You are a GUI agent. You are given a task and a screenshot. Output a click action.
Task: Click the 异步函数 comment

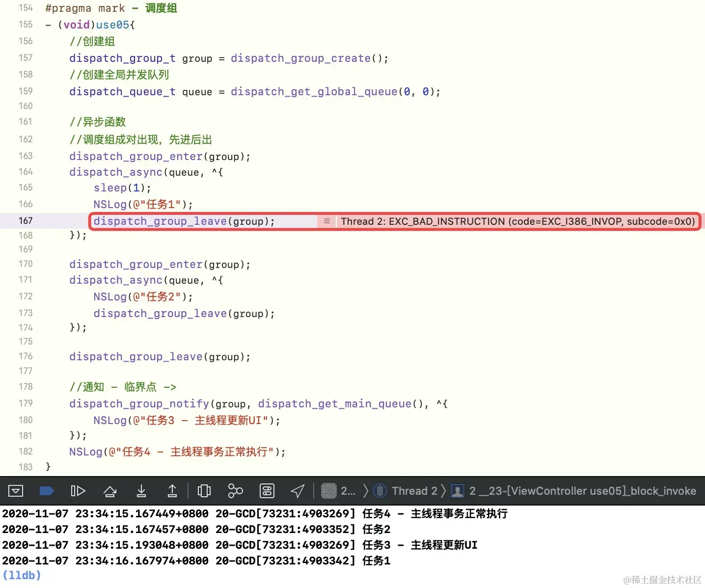coord(98,122)
